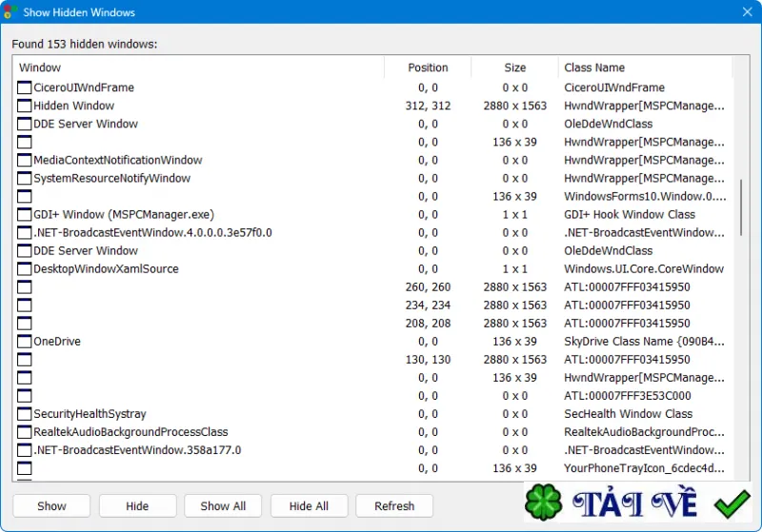This screenshot has height=532, width=762.
Task: Click the WindowsForms10.Window.0 class cell
Action: click(x=645, y=197)
